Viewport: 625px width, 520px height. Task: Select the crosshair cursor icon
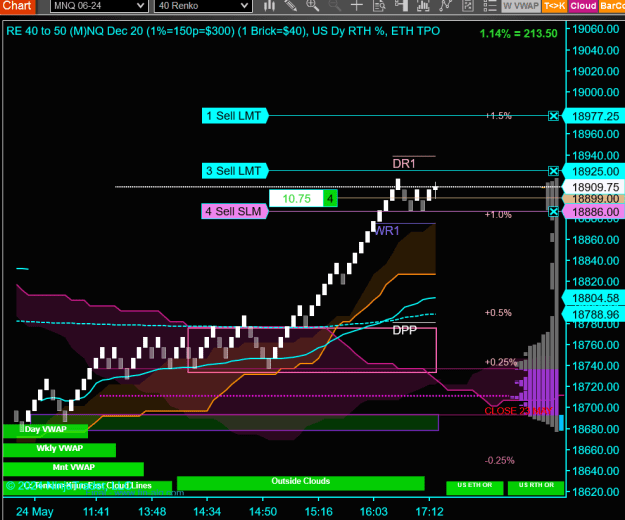click(x=356, y=6)
